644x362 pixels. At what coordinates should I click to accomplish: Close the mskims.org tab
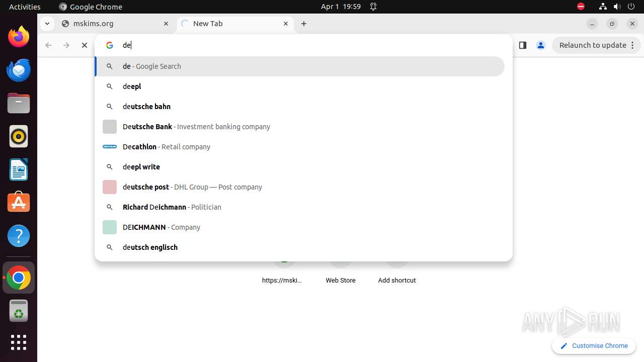[166, 24]
